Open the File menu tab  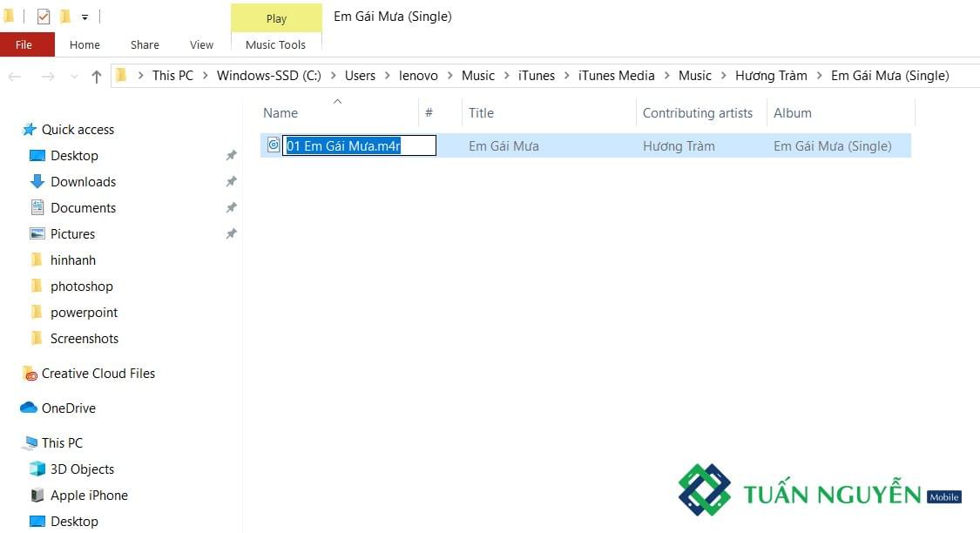point(24,44)
